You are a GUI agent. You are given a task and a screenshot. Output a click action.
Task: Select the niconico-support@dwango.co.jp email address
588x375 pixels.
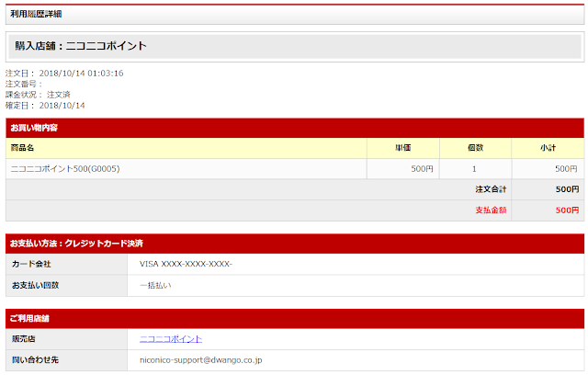click(200, 360)
